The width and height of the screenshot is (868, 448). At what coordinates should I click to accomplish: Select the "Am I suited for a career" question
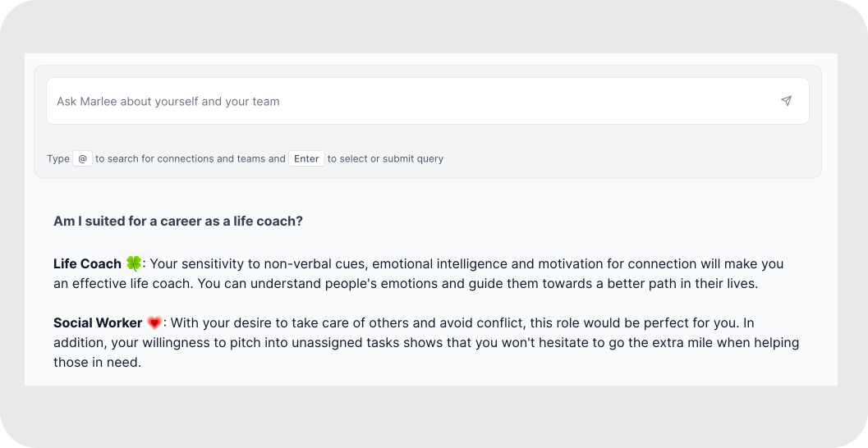(x=177, y=222)
